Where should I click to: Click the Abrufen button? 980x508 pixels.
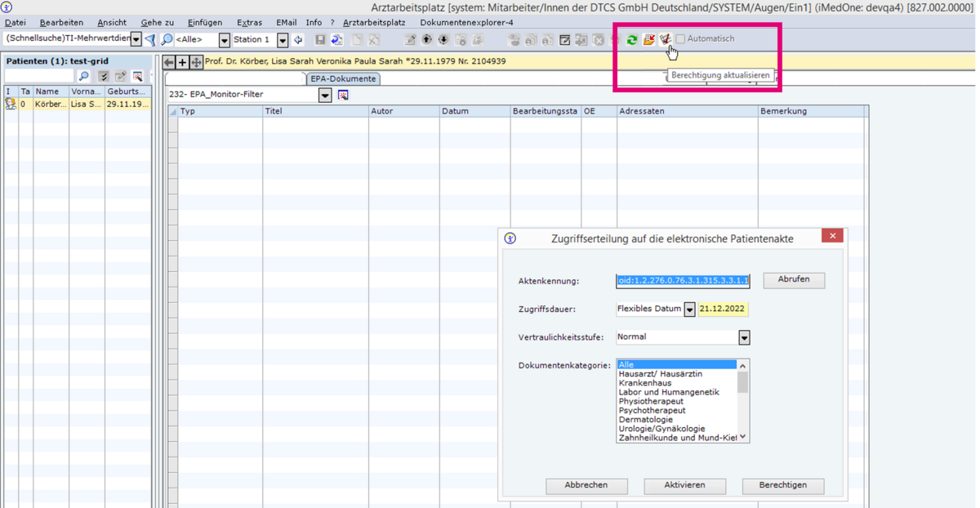coord(793,279)
